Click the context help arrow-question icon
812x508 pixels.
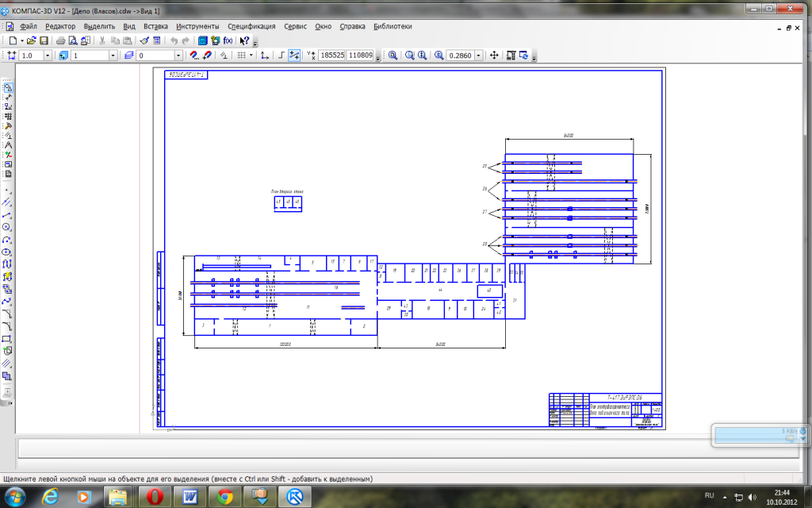(244, 40)
